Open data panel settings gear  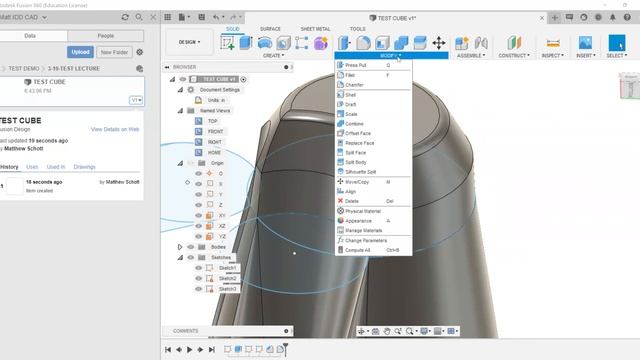140,52
